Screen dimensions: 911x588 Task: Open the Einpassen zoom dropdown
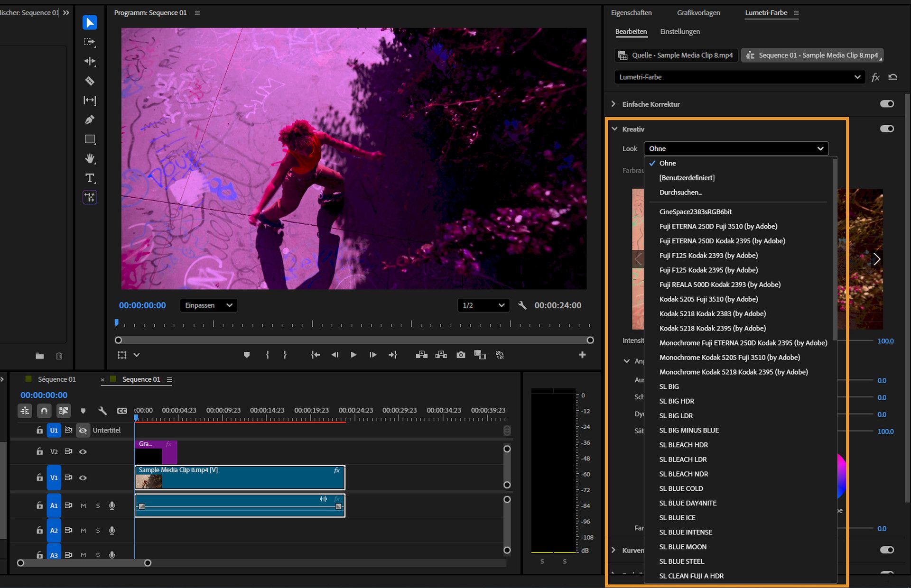pyautogui.click(x=208, y=305)
